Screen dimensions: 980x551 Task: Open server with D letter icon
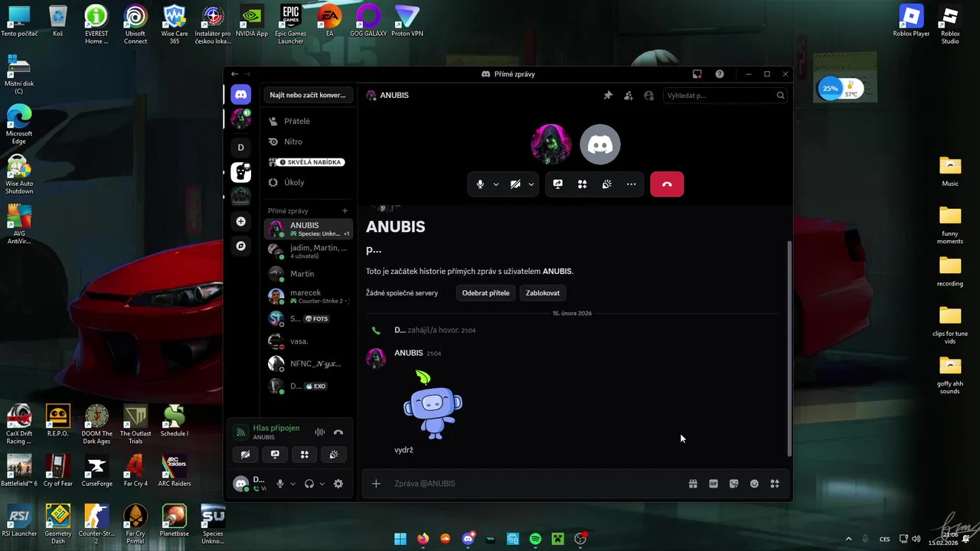241,147
